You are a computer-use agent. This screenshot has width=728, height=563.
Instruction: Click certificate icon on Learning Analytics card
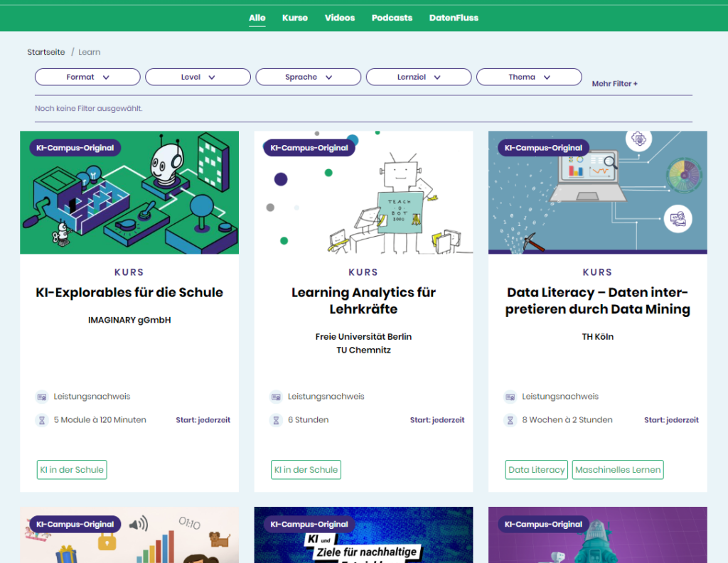(x=276, y=397)
